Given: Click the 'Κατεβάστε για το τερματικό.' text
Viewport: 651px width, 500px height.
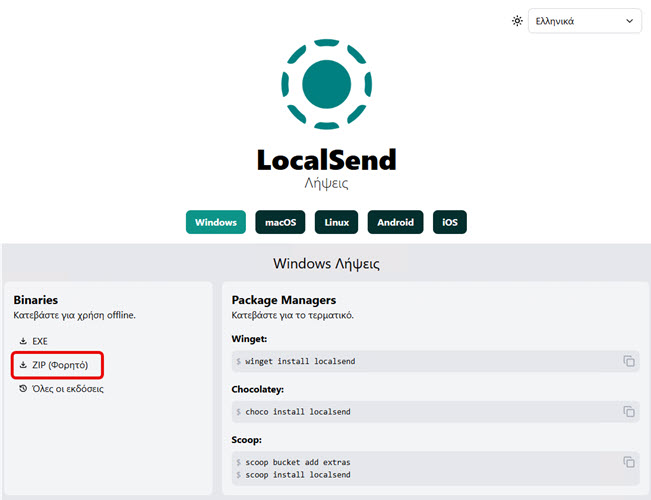Looking at the screenshot, I should coord(293,315).
